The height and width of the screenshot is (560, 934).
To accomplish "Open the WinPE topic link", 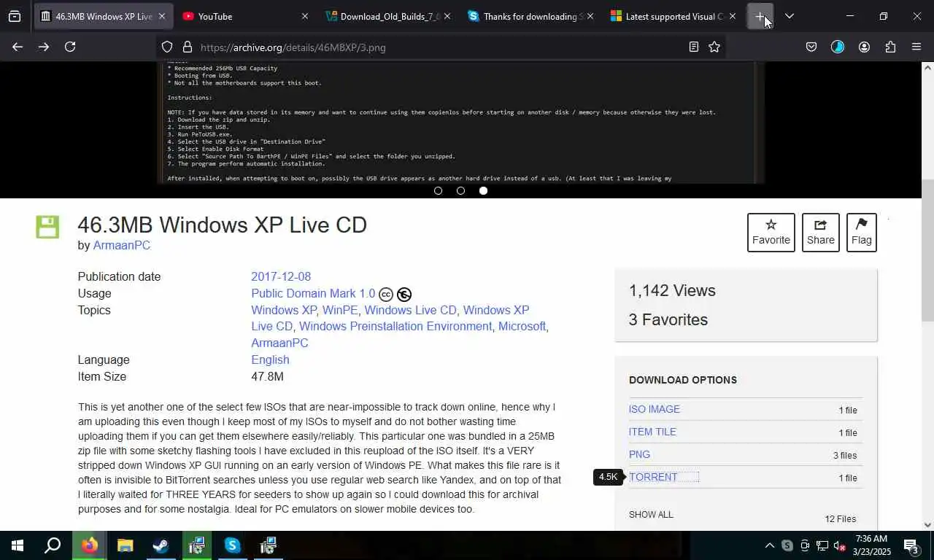I will pos(340,310).
